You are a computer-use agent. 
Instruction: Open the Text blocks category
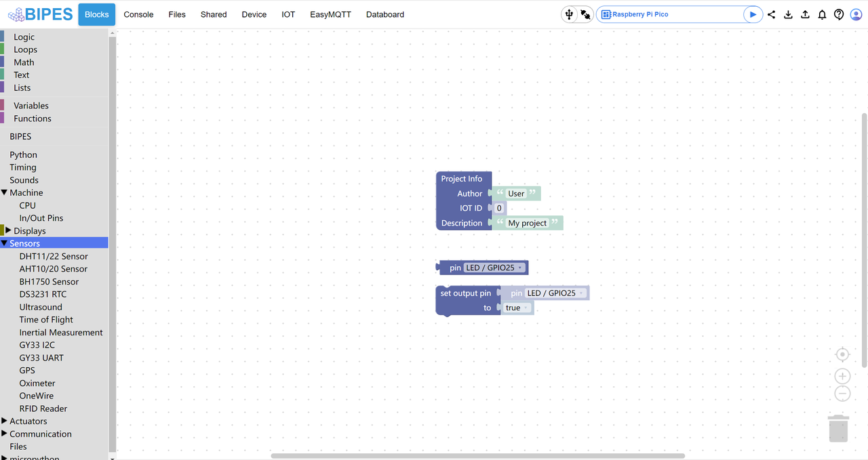[x=54, y=75]
